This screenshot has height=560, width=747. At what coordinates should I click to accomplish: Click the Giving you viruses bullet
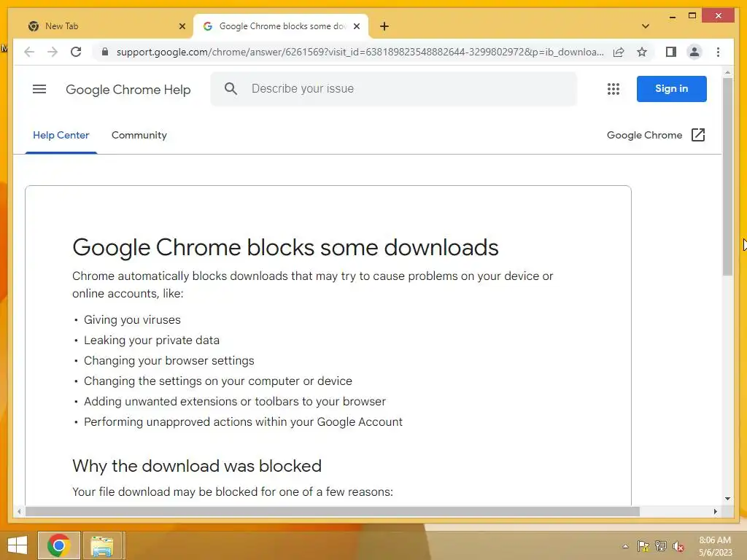[x=132, y=319]
